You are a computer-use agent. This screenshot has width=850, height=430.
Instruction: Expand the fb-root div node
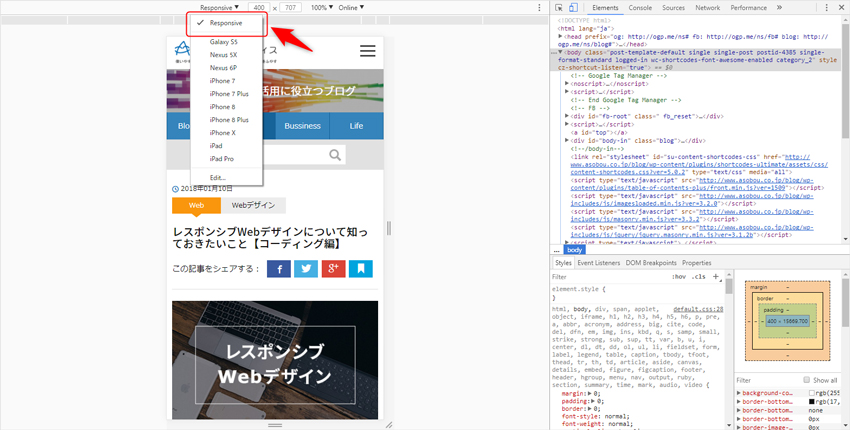point(567,116)
